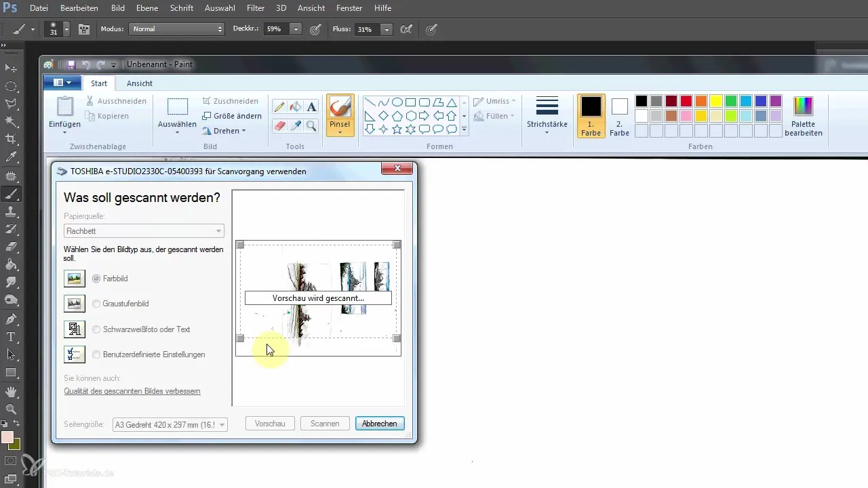Click the Einfügen clipboard icon
This screenshot has width=868, height=488.
65,106
